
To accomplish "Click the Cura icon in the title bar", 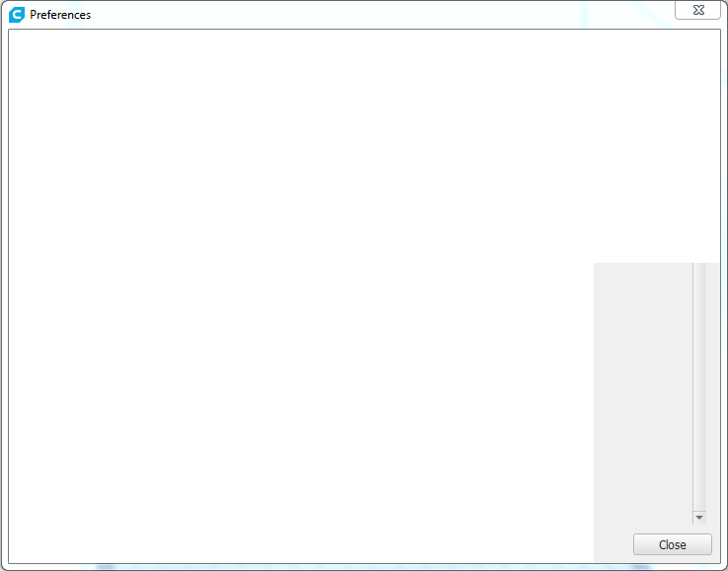I will tap(17, 15).
